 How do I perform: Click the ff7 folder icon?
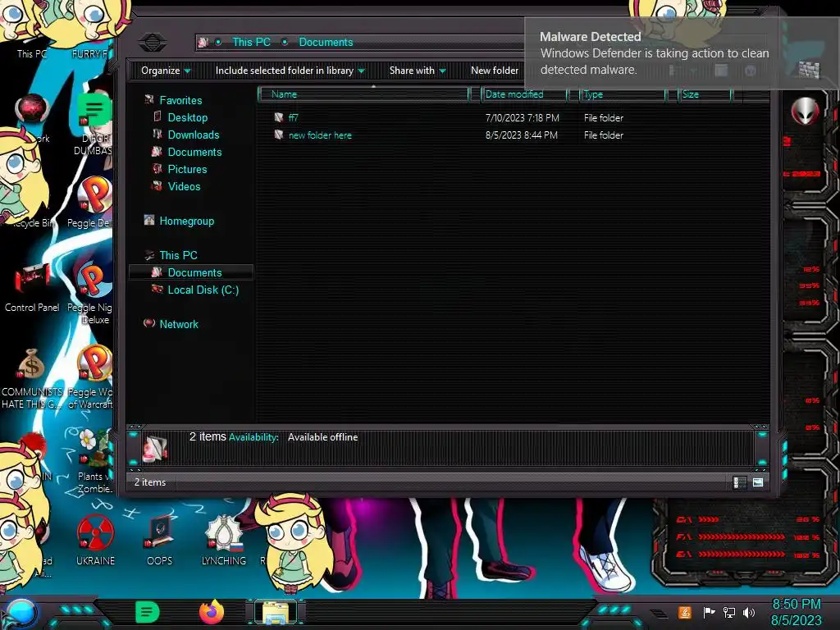coord(279,117)
